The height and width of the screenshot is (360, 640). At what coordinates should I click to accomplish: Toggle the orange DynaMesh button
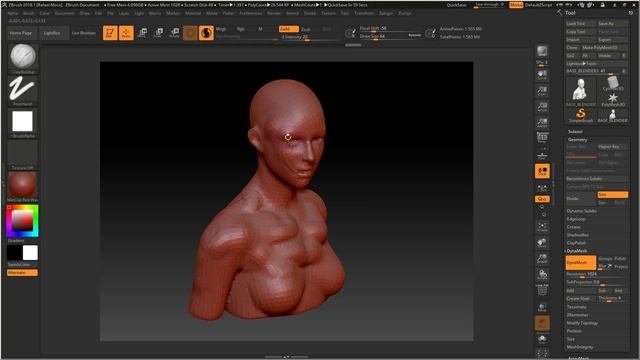581,262
